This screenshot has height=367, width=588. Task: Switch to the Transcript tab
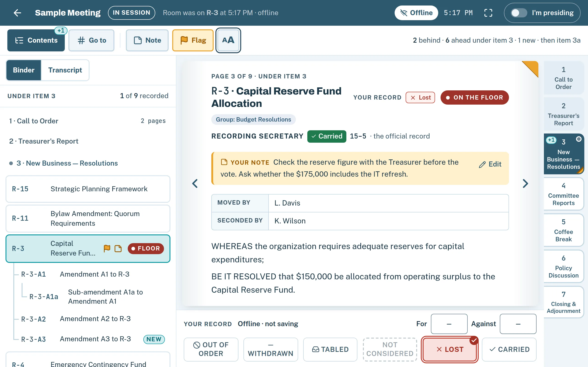pos(65,70)
